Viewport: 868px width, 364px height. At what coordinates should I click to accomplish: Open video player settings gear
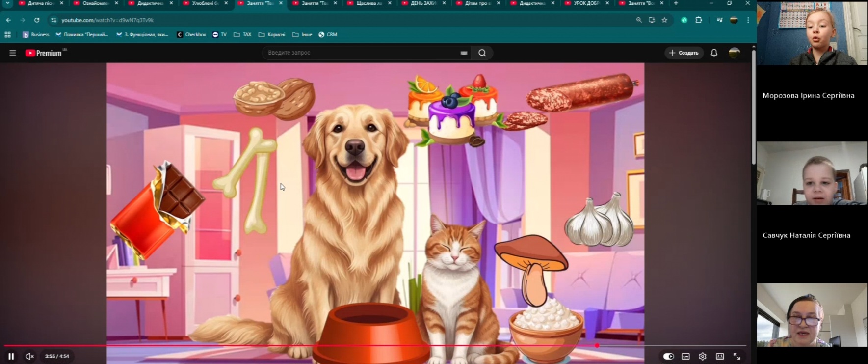[x=703, y=356]
